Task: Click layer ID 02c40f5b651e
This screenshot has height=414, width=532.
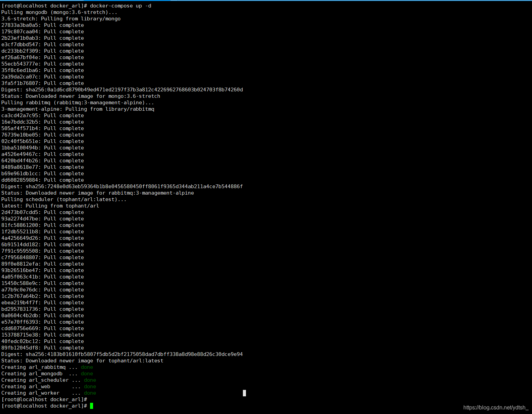Action: point(20,141)
